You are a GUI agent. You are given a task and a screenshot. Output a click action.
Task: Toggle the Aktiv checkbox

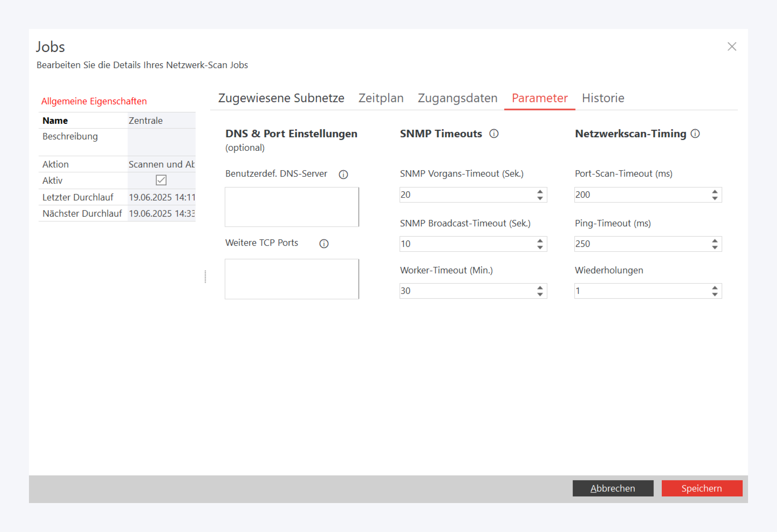pyautogui.click(x=161, y=180)
